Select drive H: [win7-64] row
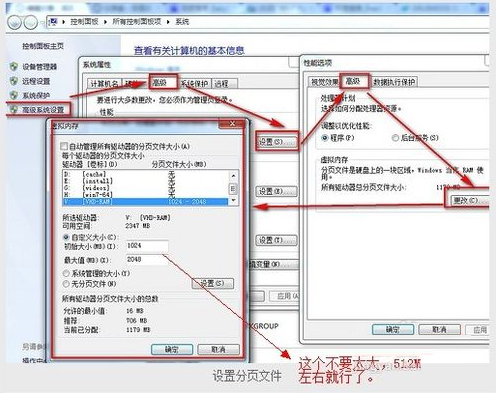This screenshot has height=393, width=496. 145,195
